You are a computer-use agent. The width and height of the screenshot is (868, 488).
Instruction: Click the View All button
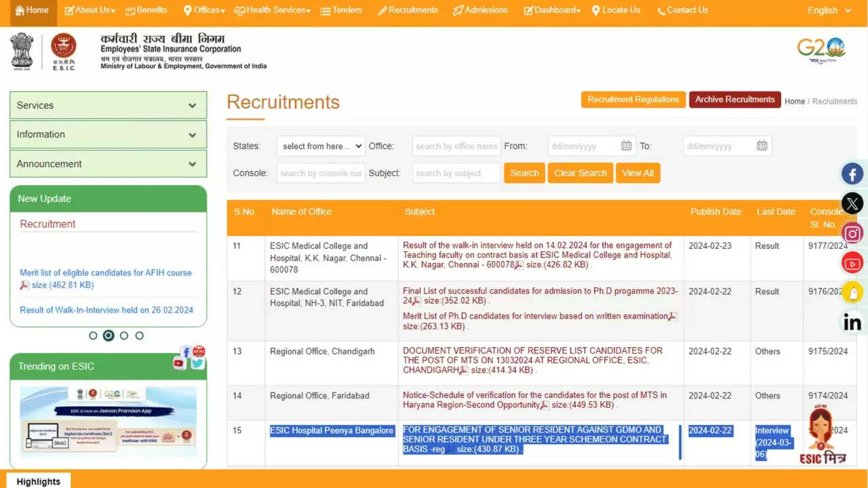638,173
